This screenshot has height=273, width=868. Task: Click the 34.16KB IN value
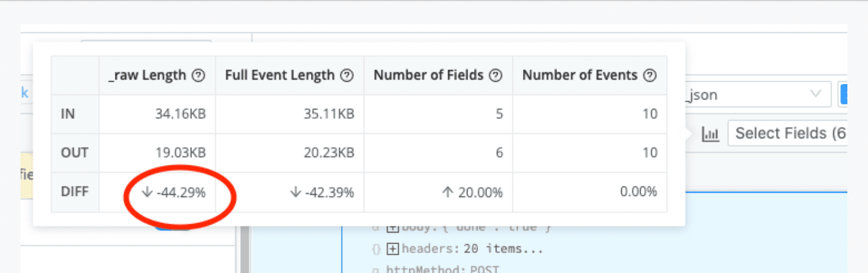(x=181, y=114)
